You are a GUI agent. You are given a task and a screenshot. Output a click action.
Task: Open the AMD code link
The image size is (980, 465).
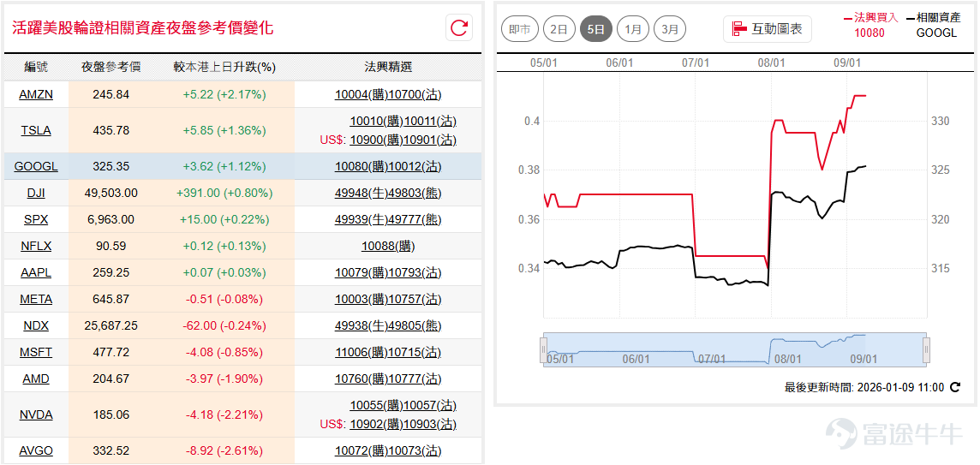(x=36, y=379)
